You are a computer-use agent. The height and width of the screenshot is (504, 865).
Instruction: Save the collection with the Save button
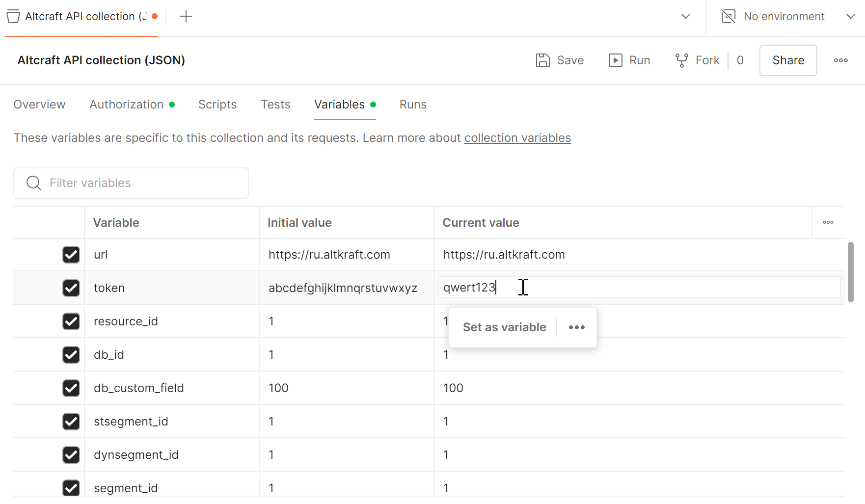(560, 60)
